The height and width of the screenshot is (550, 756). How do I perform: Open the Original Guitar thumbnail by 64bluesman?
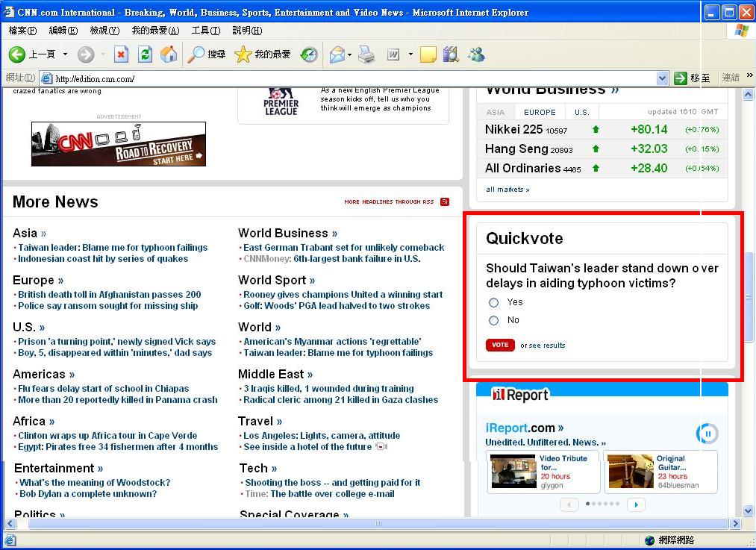(631, 471)
